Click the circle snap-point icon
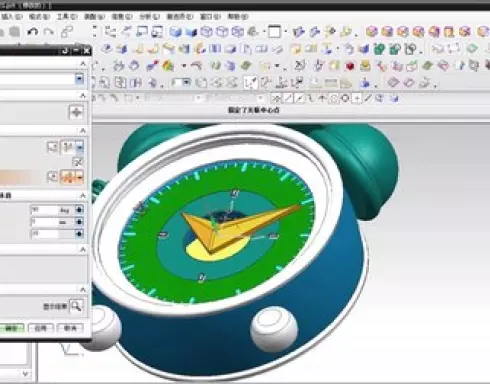This screenshot has height=384, width=490. [x=345, y=98]
